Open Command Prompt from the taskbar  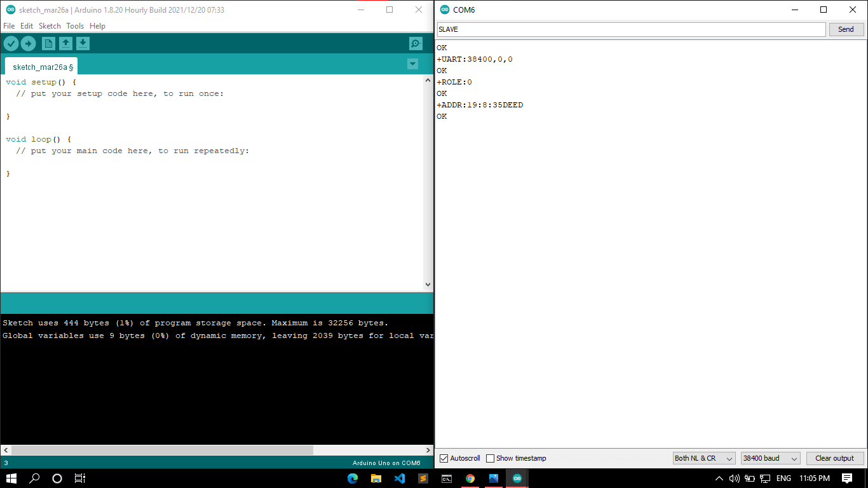(447, 478)
